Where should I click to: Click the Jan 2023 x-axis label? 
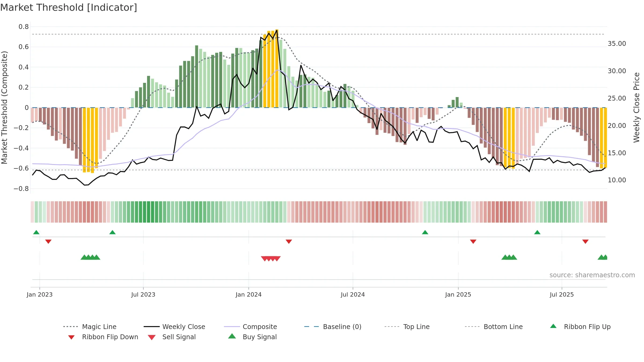tap(40, 294)
